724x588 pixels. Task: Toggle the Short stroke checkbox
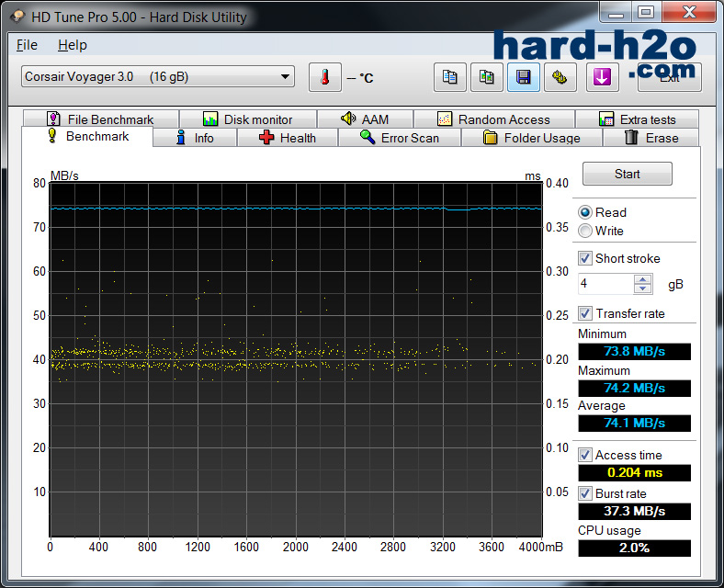pos(585,258)
